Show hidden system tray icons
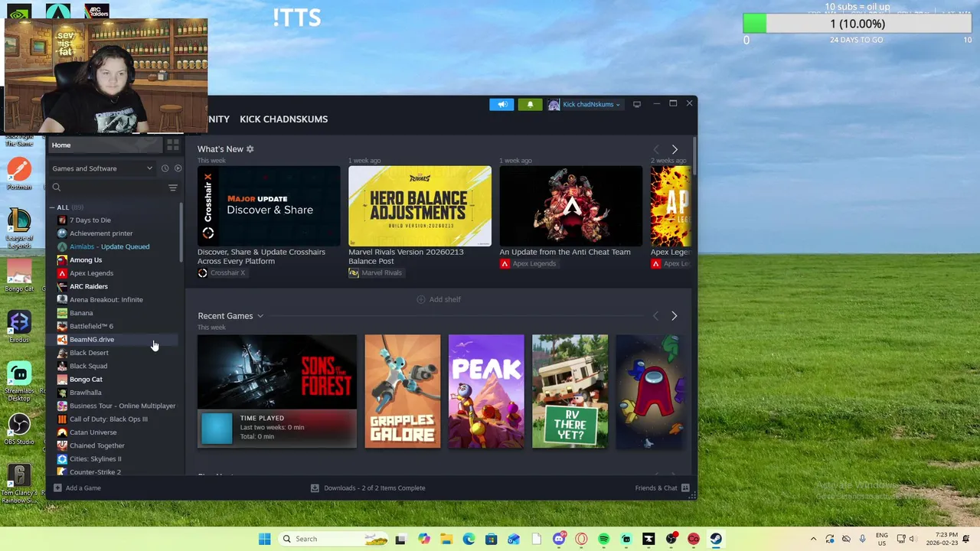The image size is (980, 551). click(x=813, y=539)
